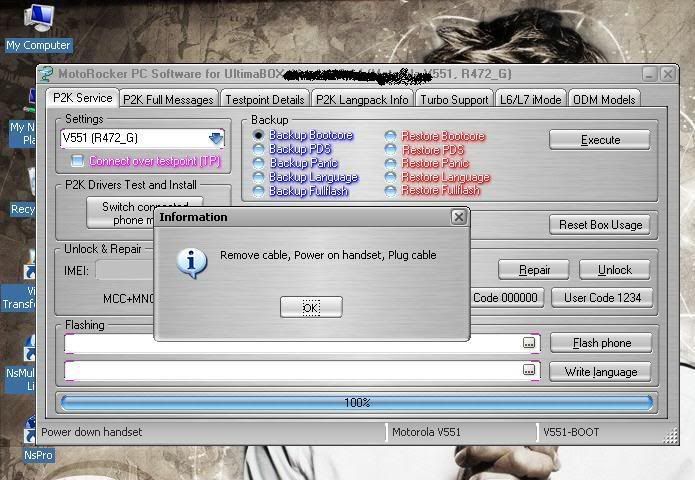This screenshot has width=695, height=480.
Task: Open the NsPro desktop shortcut
Action: (x=38, y=439)
